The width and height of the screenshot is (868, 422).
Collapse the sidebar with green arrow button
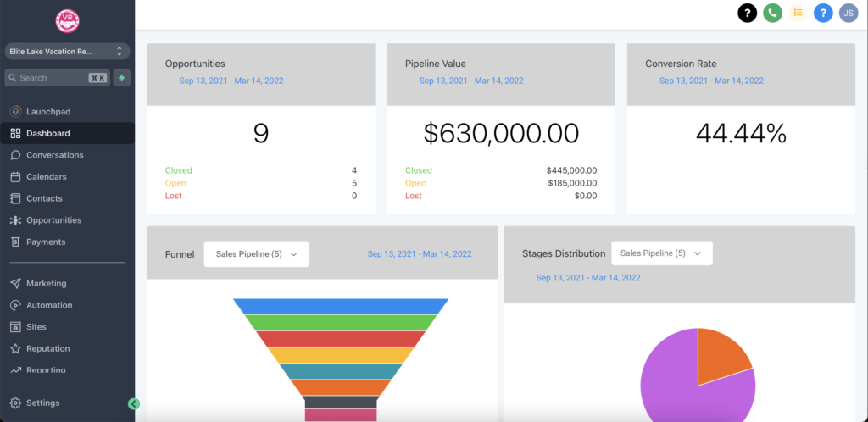(x=133, y=403)
